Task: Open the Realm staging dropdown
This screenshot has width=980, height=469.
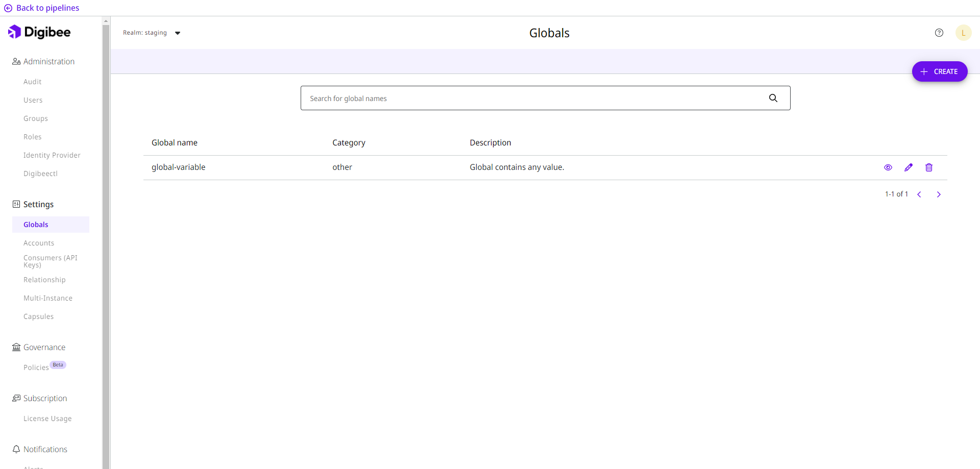Action: tap(152, 32)
